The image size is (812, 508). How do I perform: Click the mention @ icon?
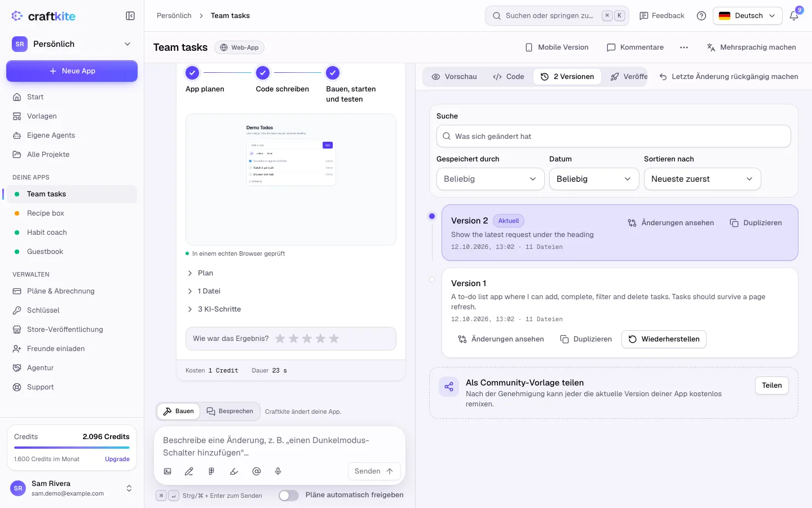[x=257, y=471]
